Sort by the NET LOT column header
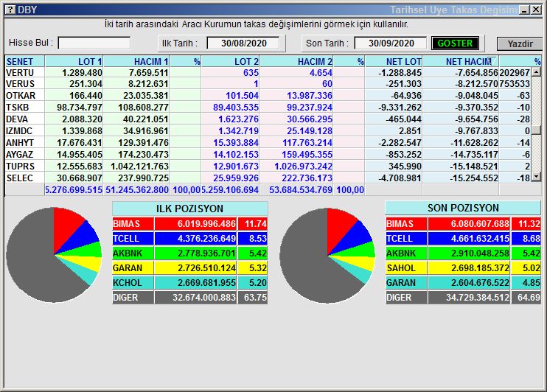 pos(394,61)
